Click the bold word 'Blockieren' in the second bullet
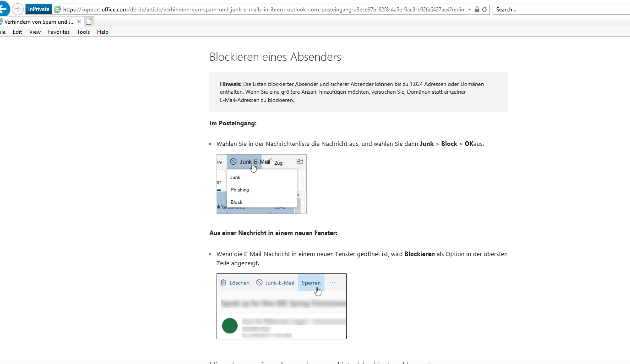Image resolution: width=630 pixels, height=364 pixels. click(419, 254)
